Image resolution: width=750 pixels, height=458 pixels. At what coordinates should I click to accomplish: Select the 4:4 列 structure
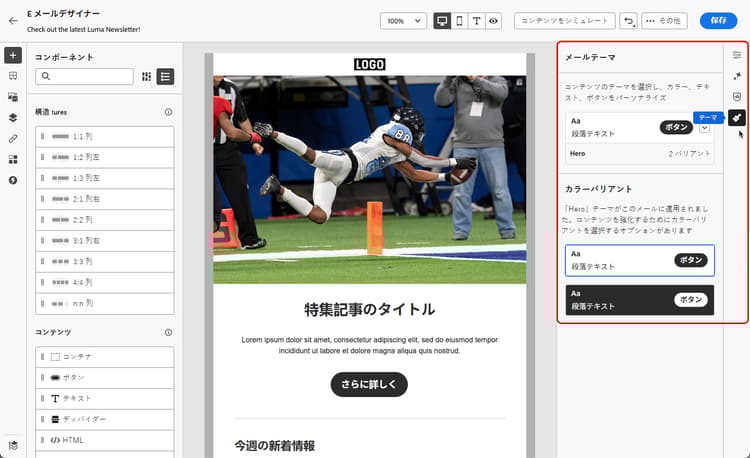pyautogui.click(x=105, y=282)
